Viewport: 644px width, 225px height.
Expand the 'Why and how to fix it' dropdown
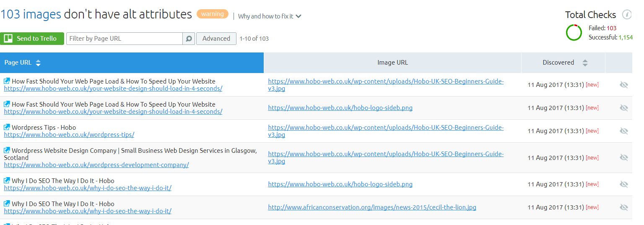click(270, 16)
